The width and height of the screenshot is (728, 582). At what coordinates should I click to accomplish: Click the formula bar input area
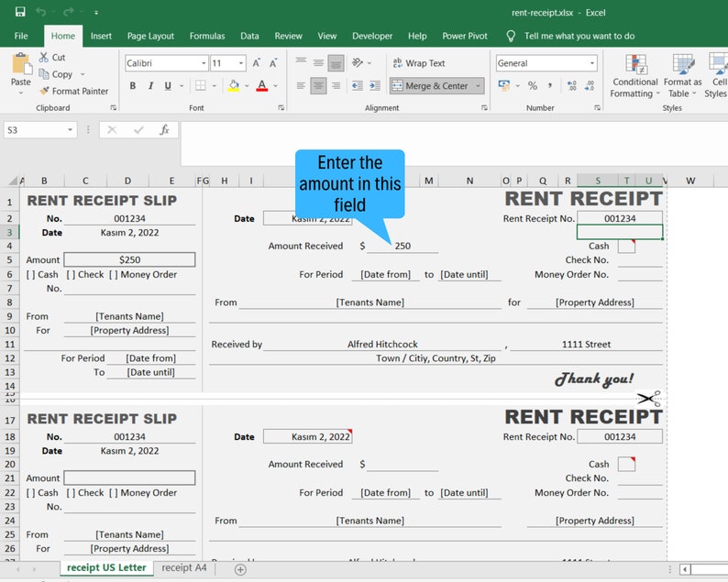pyautogui.click(x=454, y=143)
